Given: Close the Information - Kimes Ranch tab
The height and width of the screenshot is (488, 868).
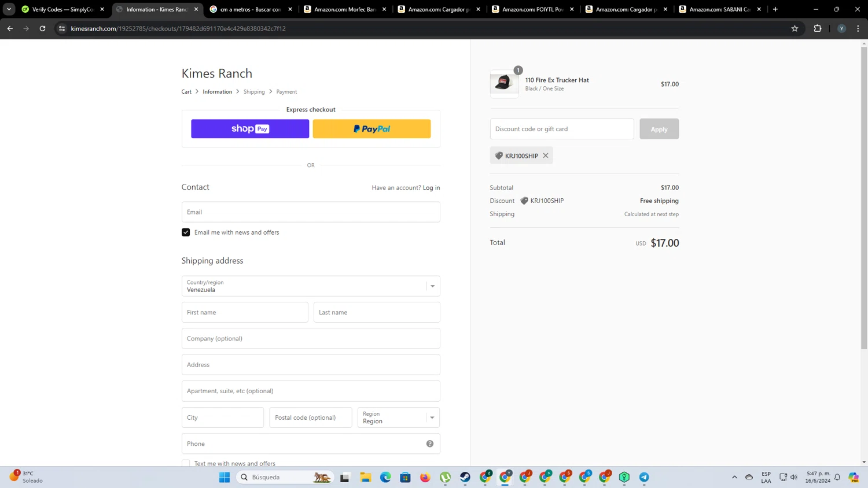Looking at the screenshot, I should [196, 9].
